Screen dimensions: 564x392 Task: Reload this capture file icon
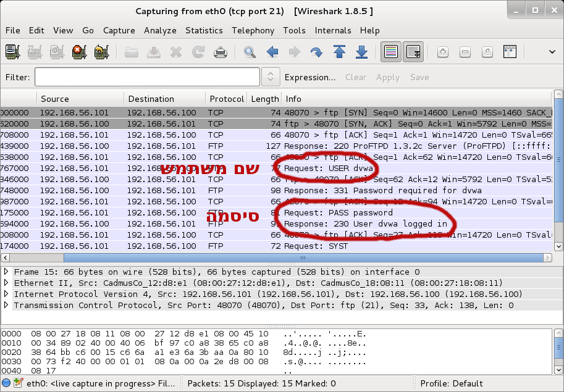pos(198,52)
